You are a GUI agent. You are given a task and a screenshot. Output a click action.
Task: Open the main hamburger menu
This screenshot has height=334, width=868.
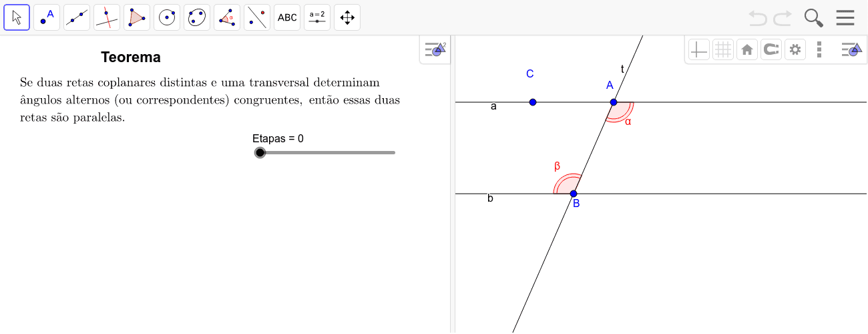845,17
